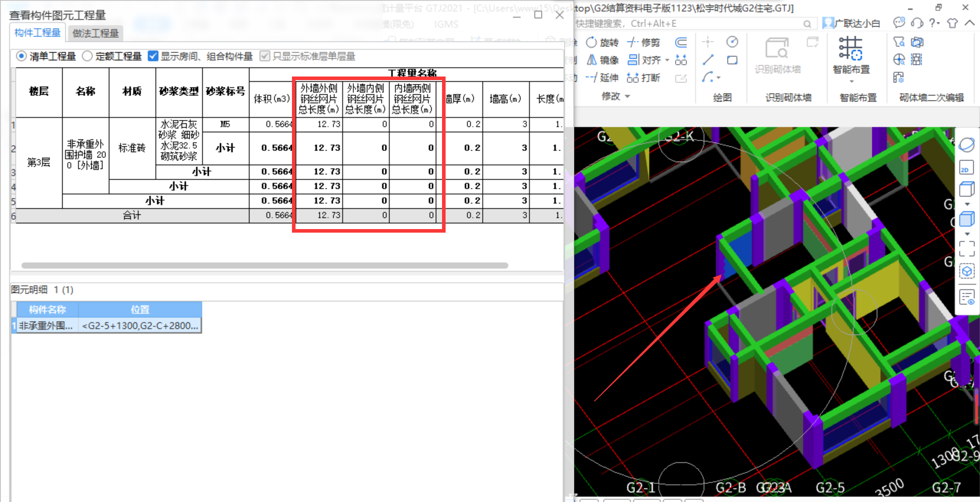
Task: Switch to 做法工程量 tab
Action: [x=95, y=33]
